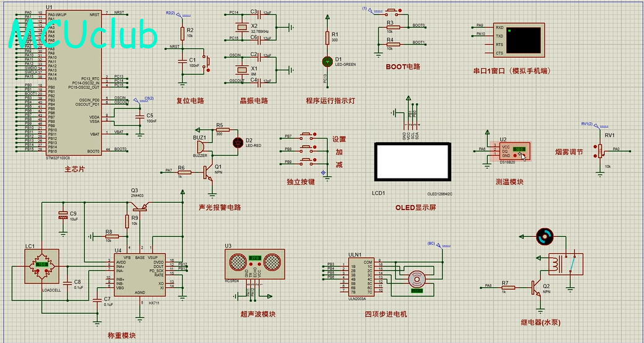Select the ULN2003A driver ULN1
644x343 pixels.
pos(361,278)
